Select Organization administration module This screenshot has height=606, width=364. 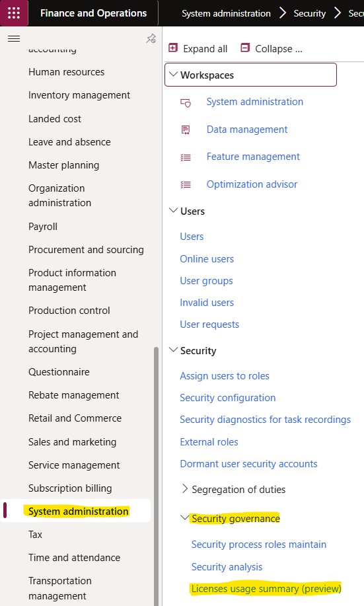[x=60, y=196]
